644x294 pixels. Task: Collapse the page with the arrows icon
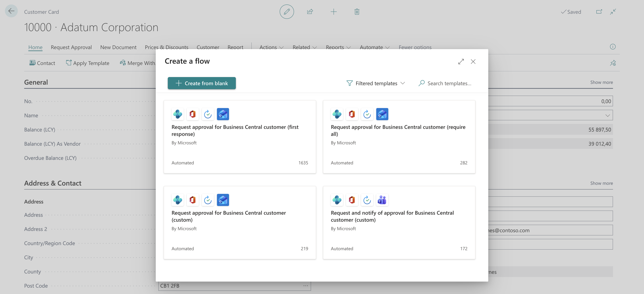[613, 12]
